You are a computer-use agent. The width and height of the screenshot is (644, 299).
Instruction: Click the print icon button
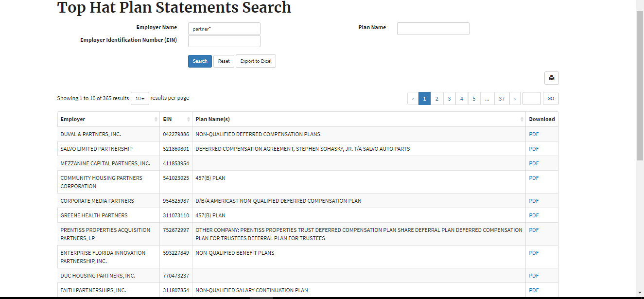[551, 78]
